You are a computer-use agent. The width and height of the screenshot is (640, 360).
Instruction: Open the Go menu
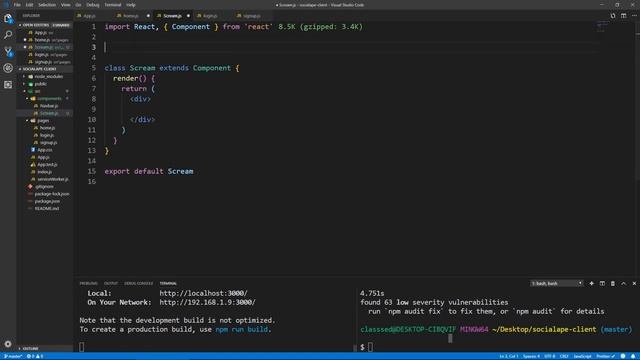coord(78,5)
